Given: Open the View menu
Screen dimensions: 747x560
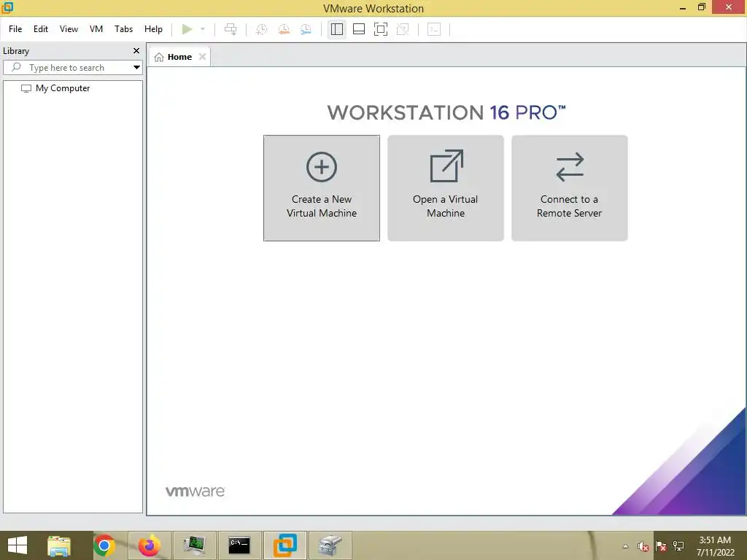Looking at the screenshot, I should (x=69, y=29).
